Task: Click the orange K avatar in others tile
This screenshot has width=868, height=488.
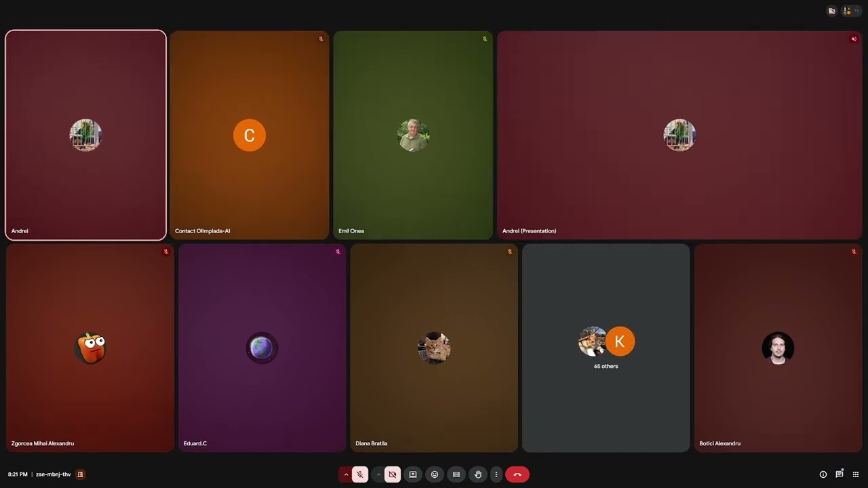Action: (x=620, y=342)
